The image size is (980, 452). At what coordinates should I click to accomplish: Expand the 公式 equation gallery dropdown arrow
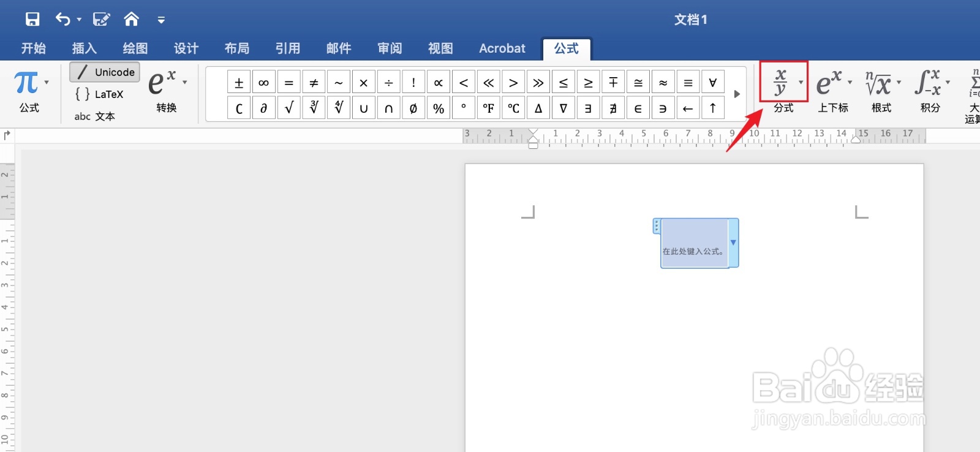(47, 82)
